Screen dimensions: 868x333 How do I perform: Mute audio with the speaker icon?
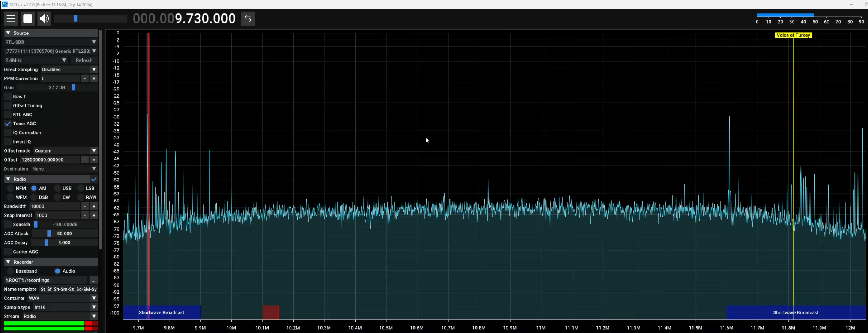44,18
